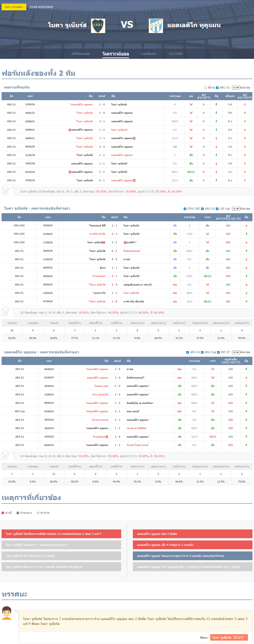Click Boca lost handicap 5 of 7 banner
This screenshot has height=644, width=254.
(61, 567)
